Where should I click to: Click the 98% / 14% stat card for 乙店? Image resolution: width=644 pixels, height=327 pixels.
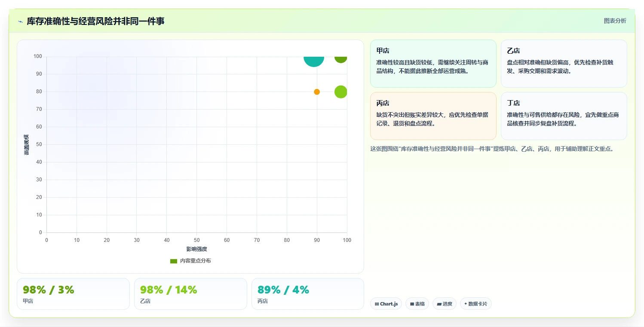point(190,294)
